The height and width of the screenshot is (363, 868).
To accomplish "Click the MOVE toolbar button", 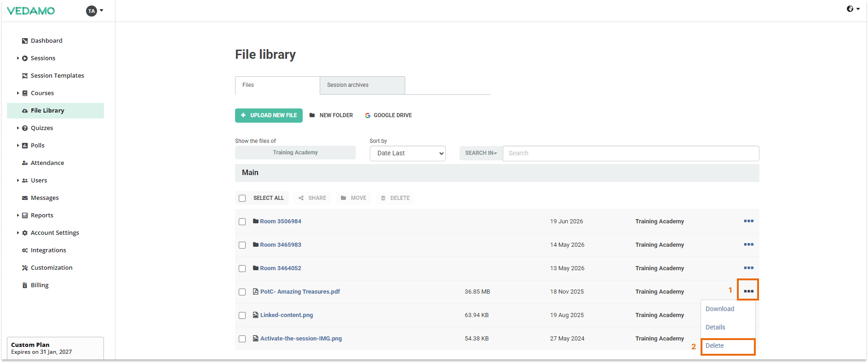I will pos(353,198).
